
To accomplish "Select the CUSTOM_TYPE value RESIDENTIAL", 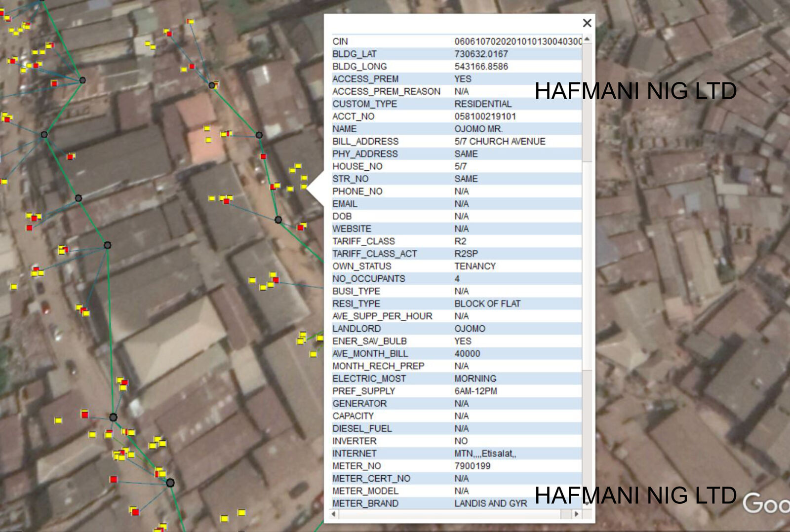I will 483,104.
